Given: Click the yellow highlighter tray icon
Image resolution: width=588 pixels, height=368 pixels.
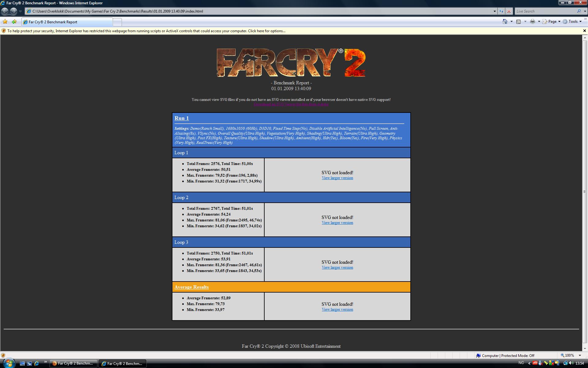Looking at the screenshot, I should pyautogui.click(x=546, y=363).
